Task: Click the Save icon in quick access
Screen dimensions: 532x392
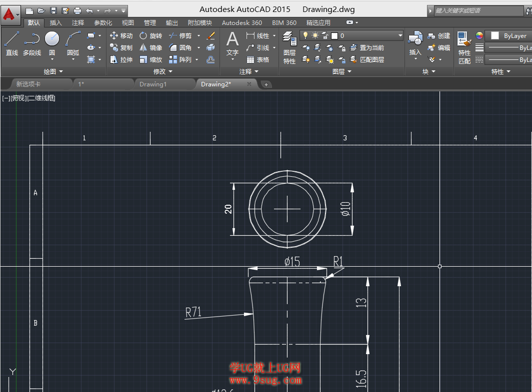Action: pos(53,11)
